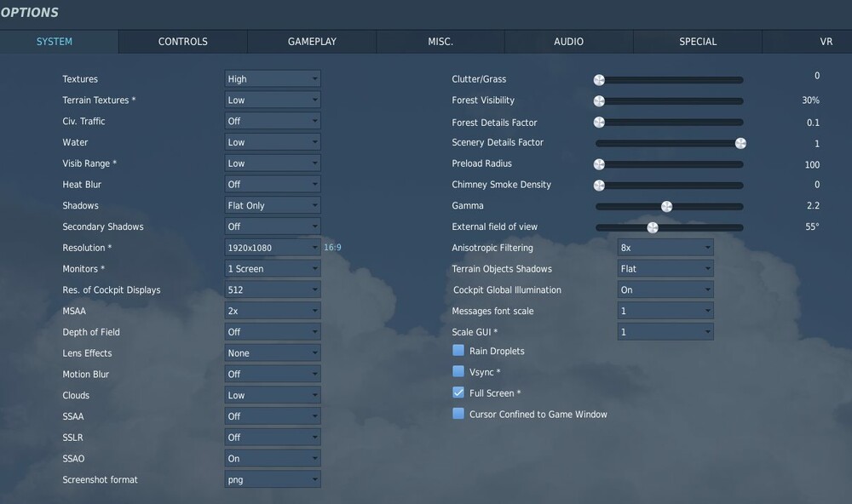Click the Clutter/Grass slider handle
This screenshot has height=504, width=852.
pyautogui.click(x=599, y=80)
